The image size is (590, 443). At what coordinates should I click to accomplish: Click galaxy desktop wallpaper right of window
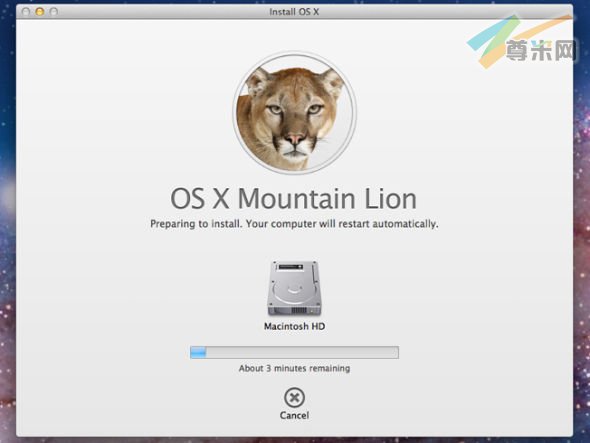(x=582, y=226)
